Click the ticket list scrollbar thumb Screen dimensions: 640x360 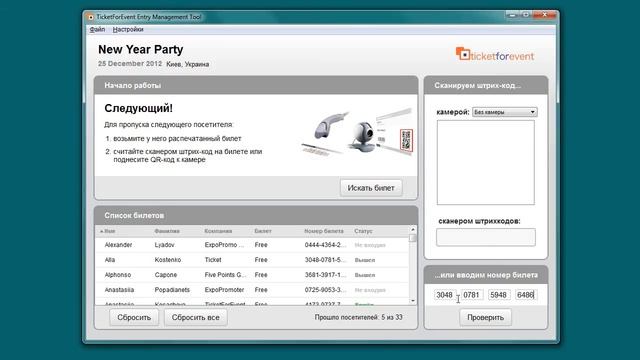pos(413,238)
